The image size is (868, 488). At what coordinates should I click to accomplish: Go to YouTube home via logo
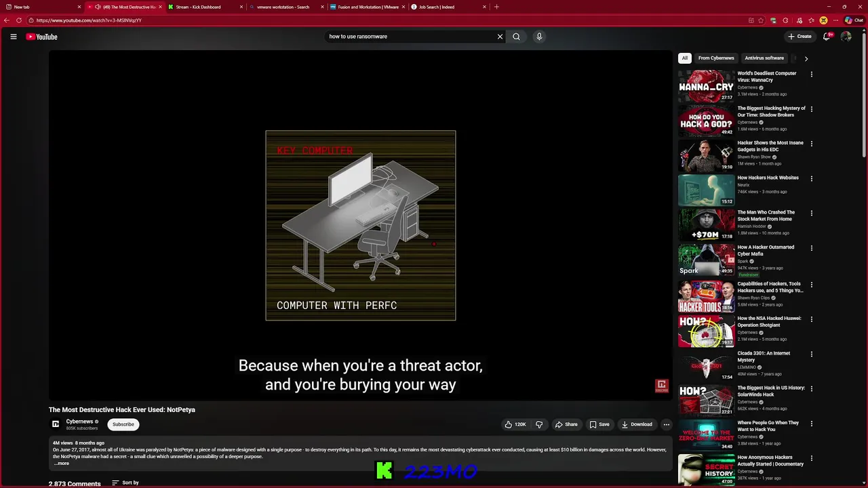click(x=42, y=37)
